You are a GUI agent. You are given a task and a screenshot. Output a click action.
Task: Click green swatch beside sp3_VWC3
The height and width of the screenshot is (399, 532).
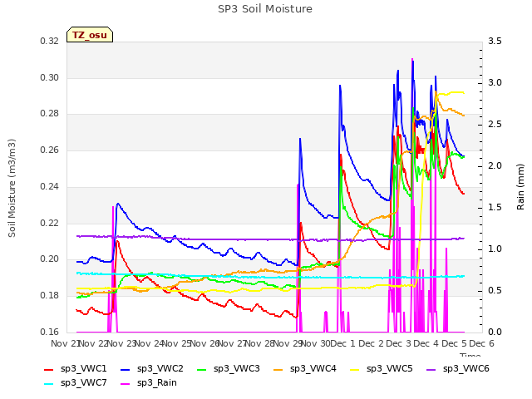201,369
